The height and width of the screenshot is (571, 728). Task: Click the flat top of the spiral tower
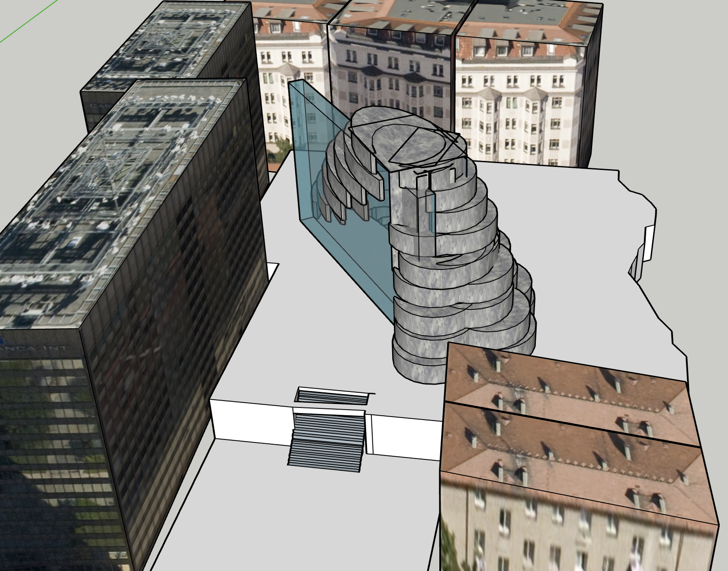409,138
